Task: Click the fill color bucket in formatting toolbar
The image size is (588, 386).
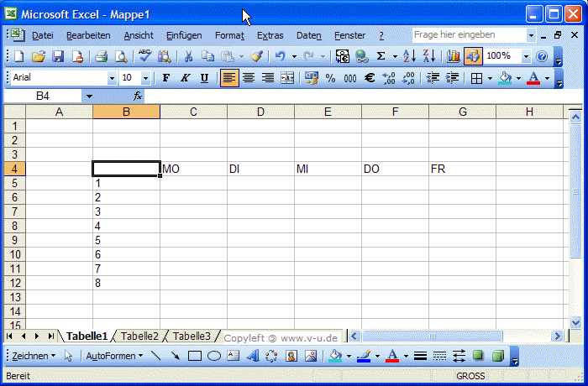Action: tap(505, 78)
